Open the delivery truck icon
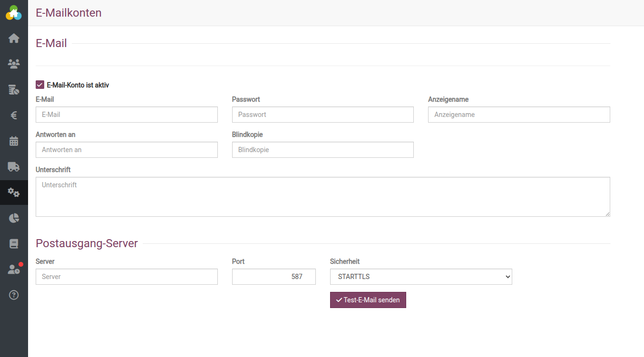This screenshot has height=357, width=644. click(x=14, y=166)
